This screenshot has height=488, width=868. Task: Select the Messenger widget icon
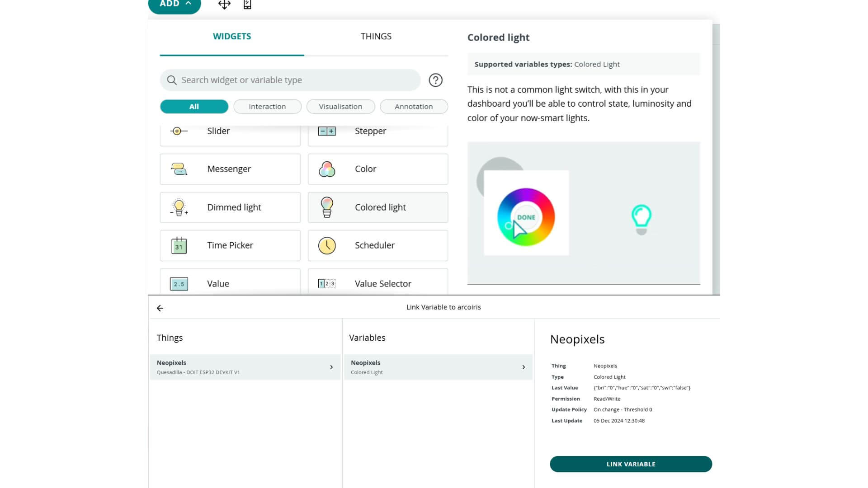coord(179,169)
